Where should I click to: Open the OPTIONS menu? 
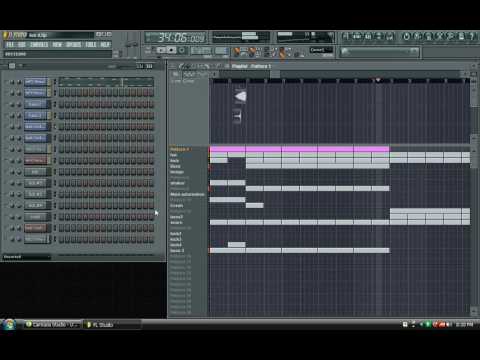tap(73, 44)
